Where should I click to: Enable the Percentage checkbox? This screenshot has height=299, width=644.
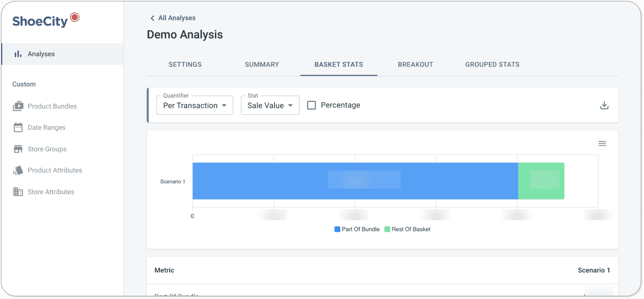311,105
